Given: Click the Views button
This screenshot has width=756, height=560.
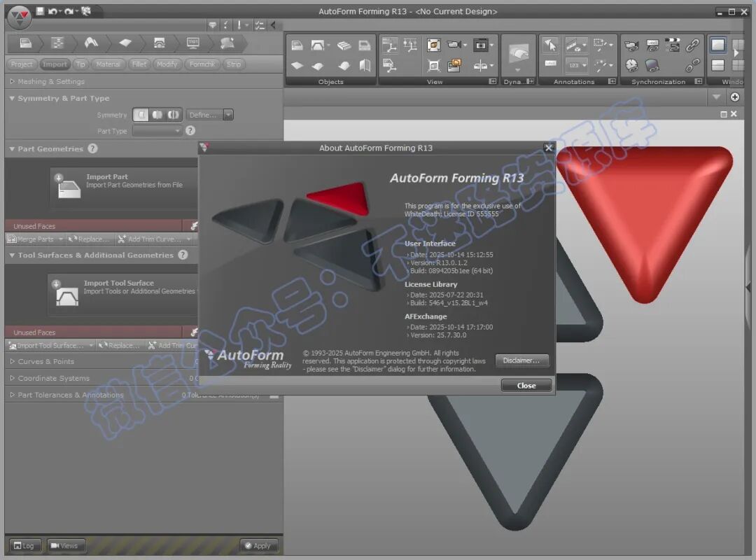Looking at the screenshot, I should (x=66, y=545).
